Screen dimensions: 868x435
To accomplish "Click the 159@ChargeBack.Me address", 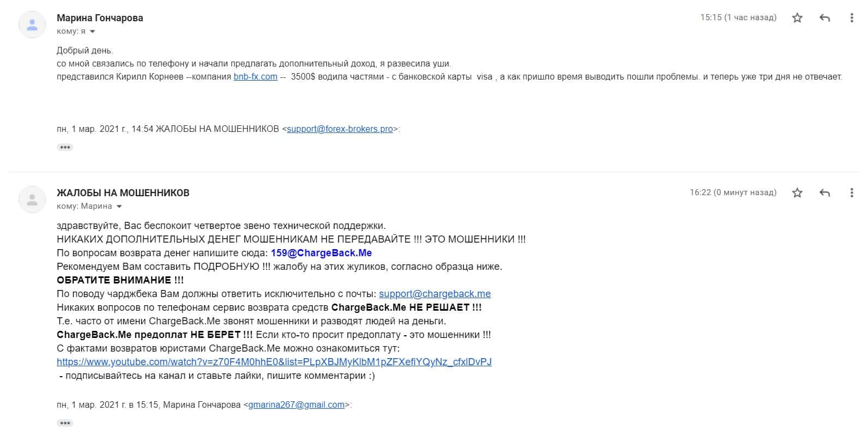I will click(x=321, y=253).
